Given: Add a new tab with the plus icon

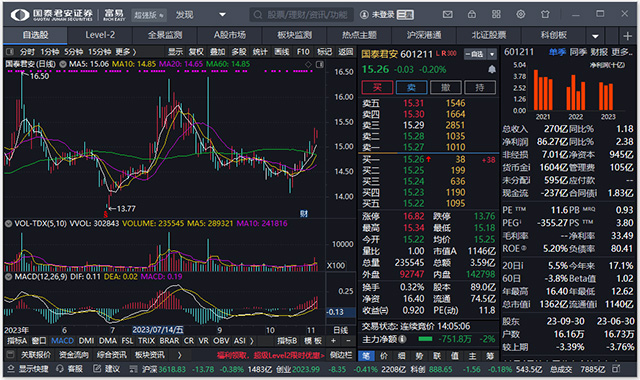Looking at the screenshot, I should [628, 36].
